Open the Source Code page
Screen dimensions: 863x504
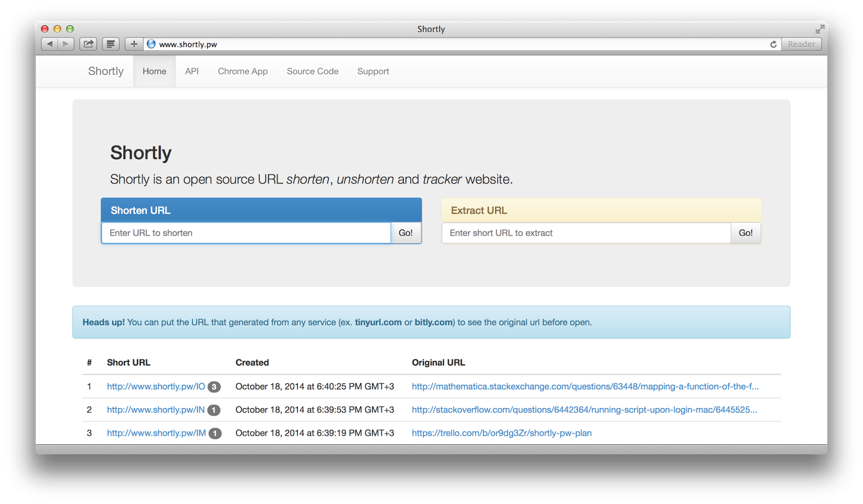[x=312, y=71]
